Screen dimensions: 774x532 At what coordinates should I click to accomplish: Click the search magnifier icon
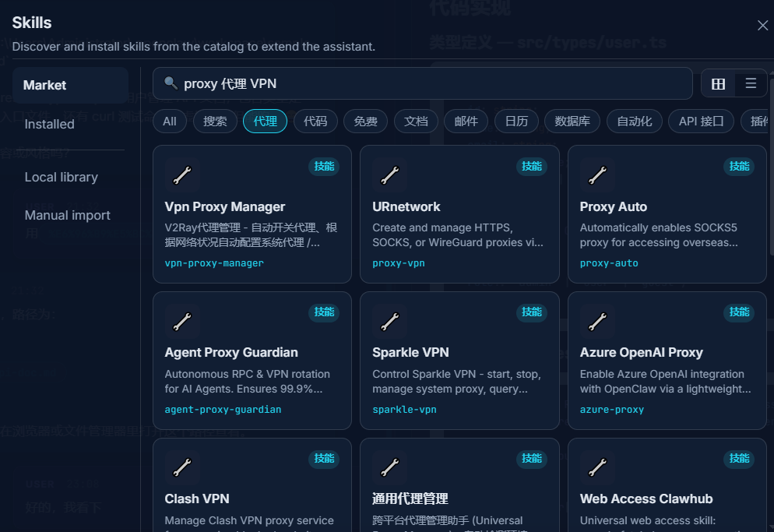coord(171,83)
